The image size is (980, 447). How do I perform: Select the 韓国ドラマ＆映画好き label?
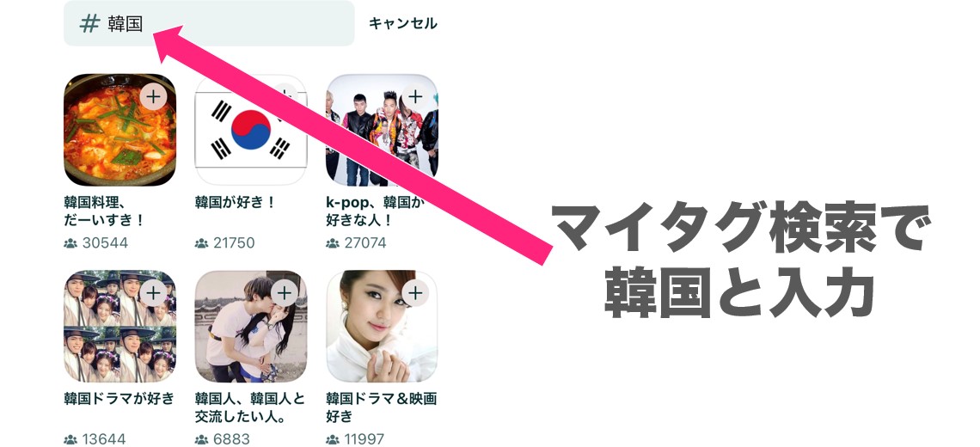point(381,407)
